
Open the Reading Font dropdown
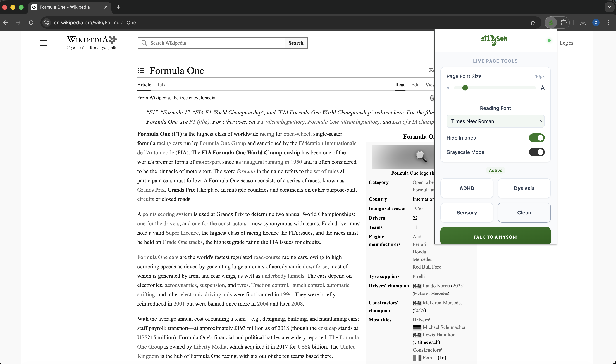(x=495, y=121)
